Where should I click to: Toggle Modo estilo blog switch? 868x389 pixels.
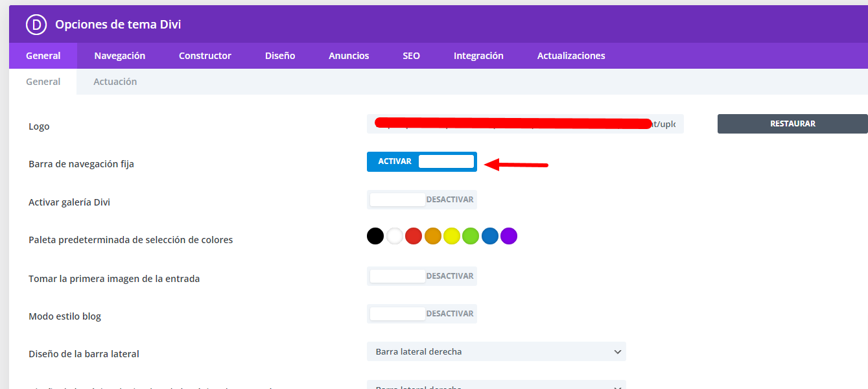coord(422,314)
